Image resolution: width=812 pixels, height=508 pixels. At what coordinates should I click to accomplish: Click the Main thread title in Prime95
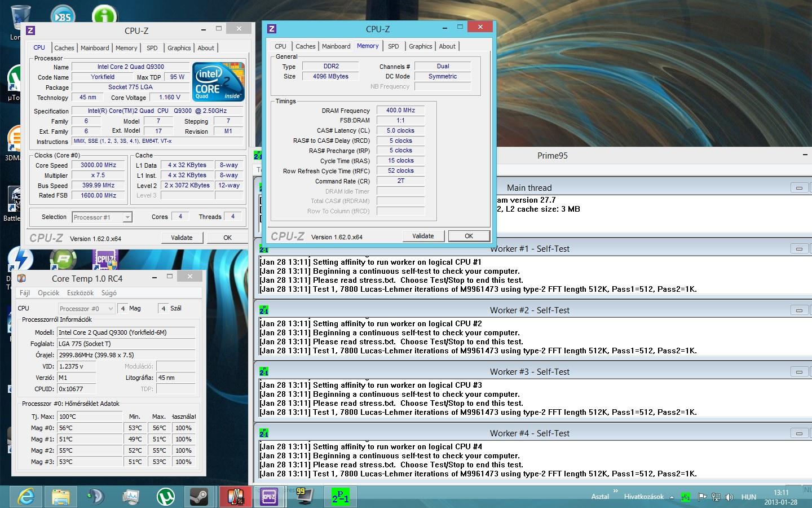529,188
